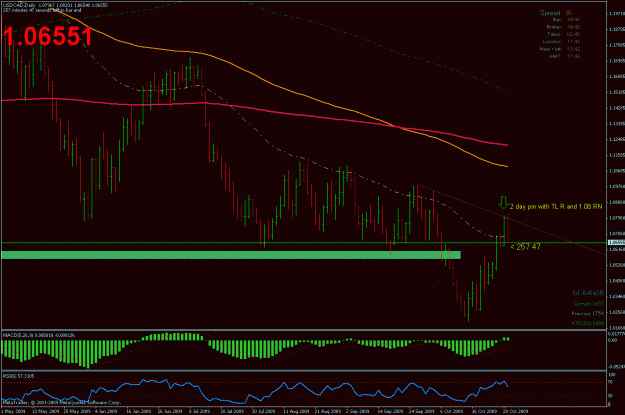
Task: Click the highlighted current price tag on the price axis
Action: 616,242
